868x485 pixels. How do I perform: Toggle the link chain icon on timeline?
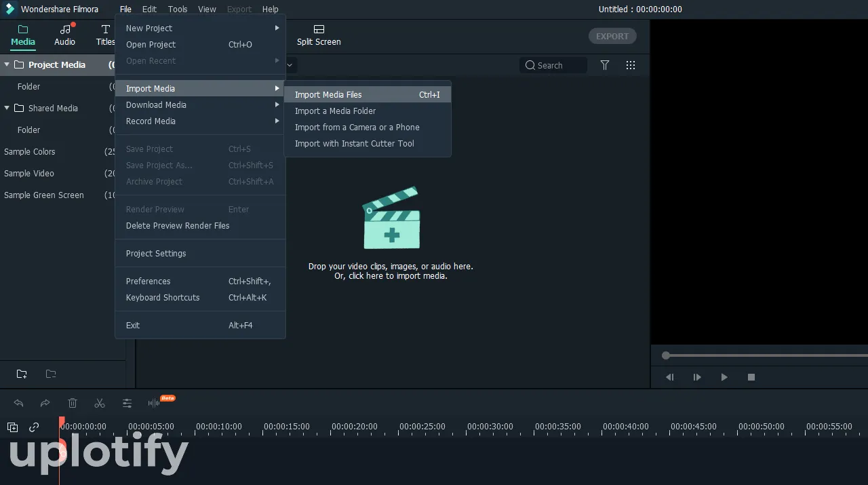click(34, 427)
